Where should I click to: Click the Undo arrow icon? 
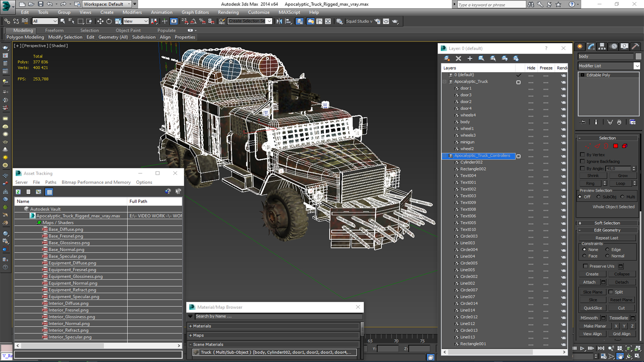(50, 4)
